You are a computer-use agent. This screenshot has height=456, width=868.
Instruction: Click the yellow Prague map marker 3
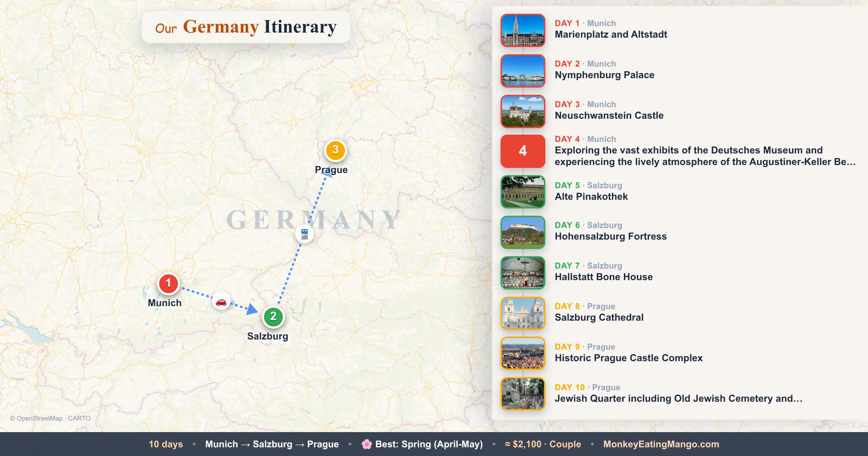(x=336, y=150)
